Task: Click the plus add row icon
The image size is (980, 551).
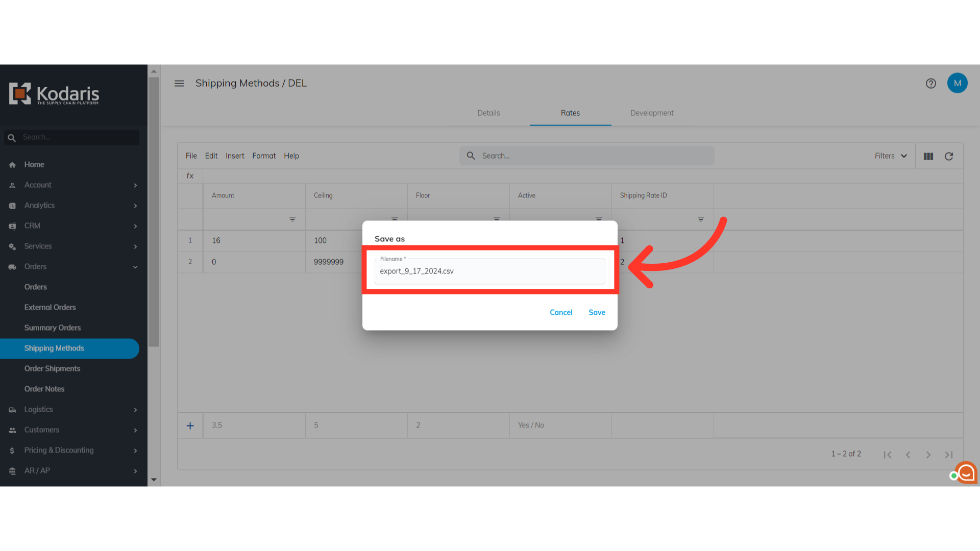Action: (x=190, y=425)
